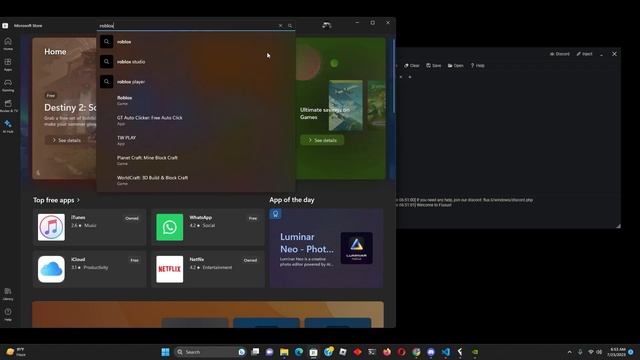Open the Library in Store sidebar
The height and width of the screenshot is (360, 640).
tap(8, 293)
